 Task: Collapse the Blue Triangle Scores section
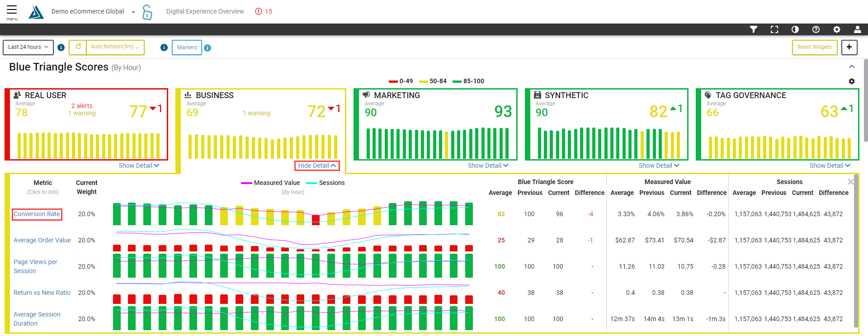(852, 66)
